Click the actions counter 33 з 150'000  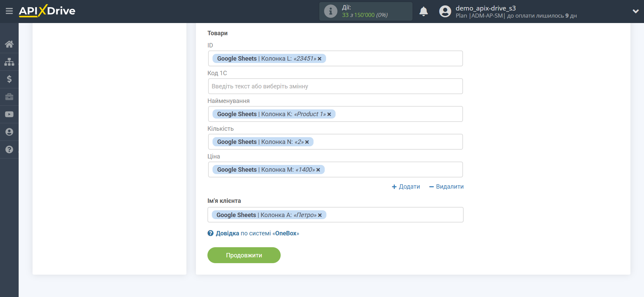pos(365,15)
